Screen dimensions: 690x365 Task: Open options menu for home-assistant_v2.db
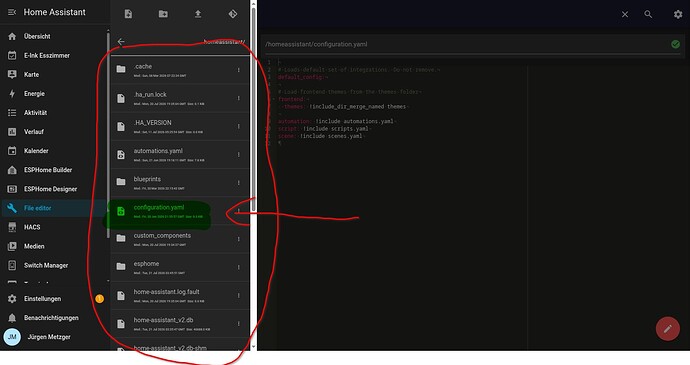[239, 324]
